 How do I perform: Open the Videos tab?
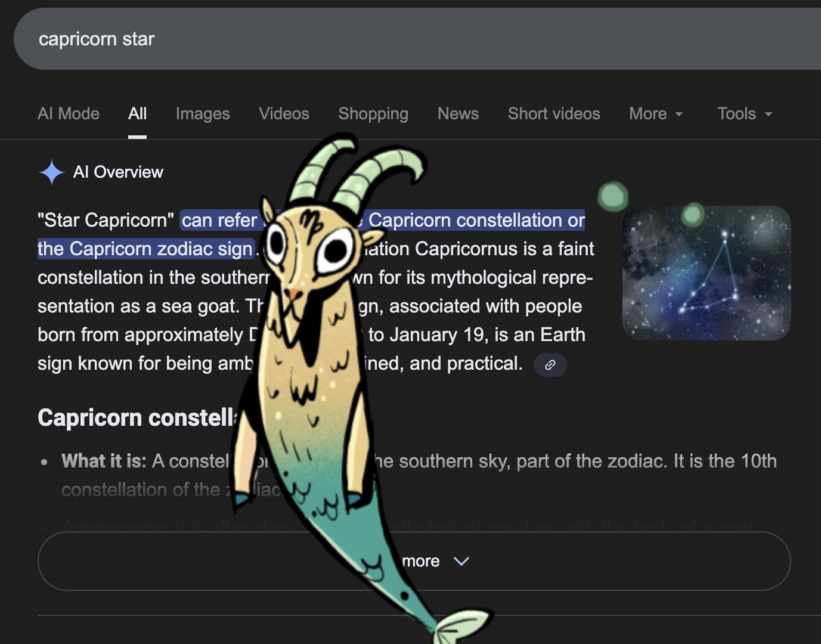284,113
